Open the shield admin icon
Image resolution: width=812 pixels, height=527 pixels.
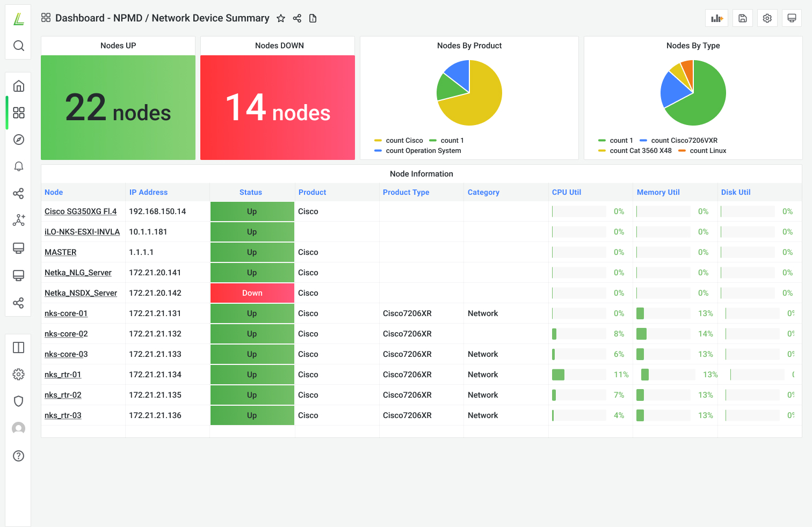(18, 401)
